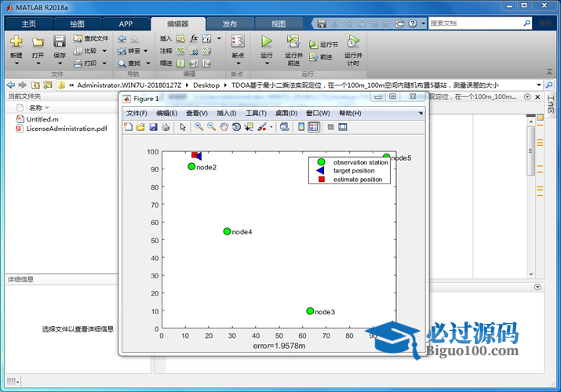Expand the 保存 dropdown arrow
This screenshot has width=561, height=392.
(60, 64)
